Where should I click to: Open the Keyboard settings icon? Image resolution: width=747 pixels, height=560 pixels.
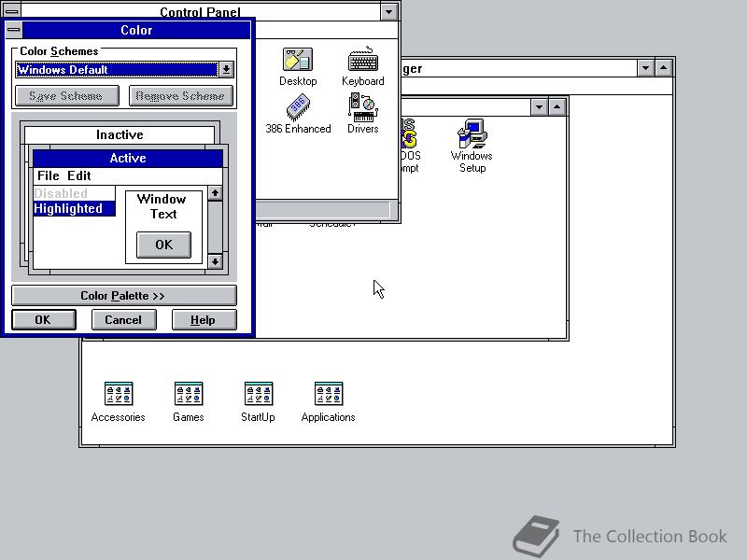363,66
